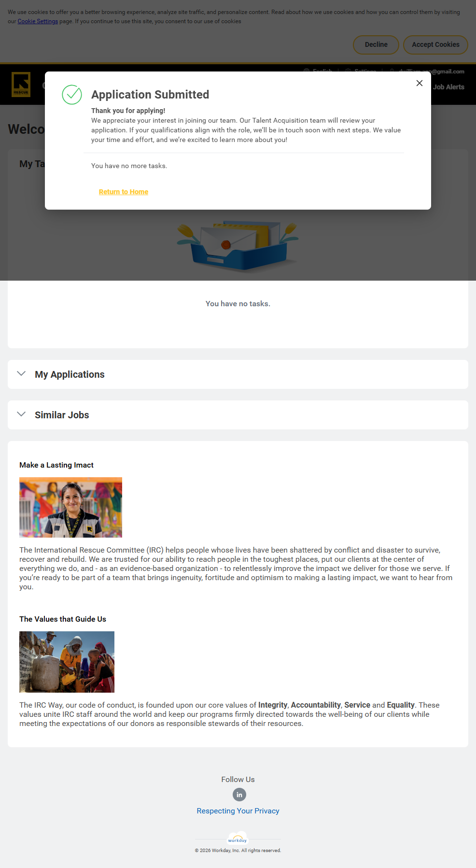This screenshot has width=476, height=868.
Task: Click Return to Home link
Action: point(124,192)
